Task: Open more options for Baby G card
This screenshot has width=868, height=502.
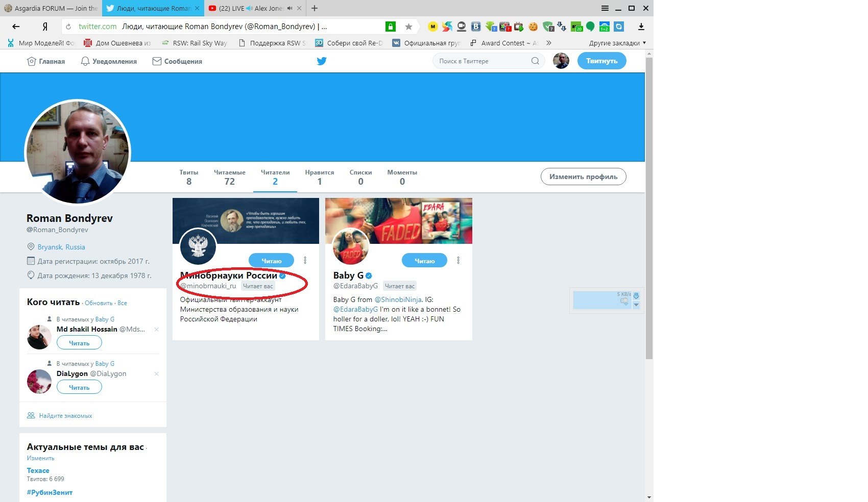Action: pos(458,260)
